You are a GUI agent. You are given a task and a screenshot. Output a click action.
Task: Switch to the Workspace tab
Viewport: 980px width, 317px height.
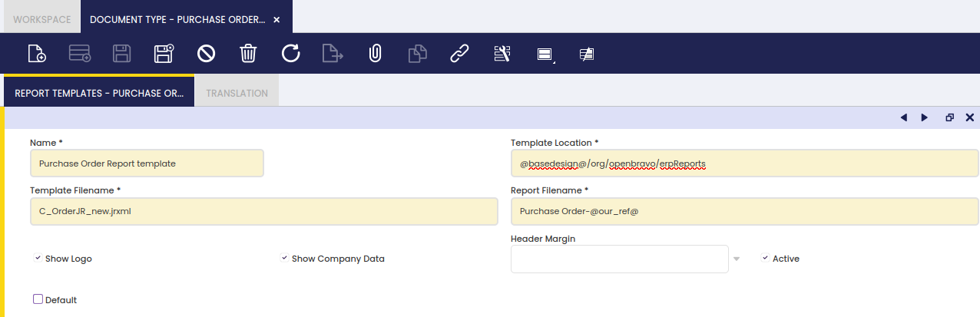tap(42, 19)
